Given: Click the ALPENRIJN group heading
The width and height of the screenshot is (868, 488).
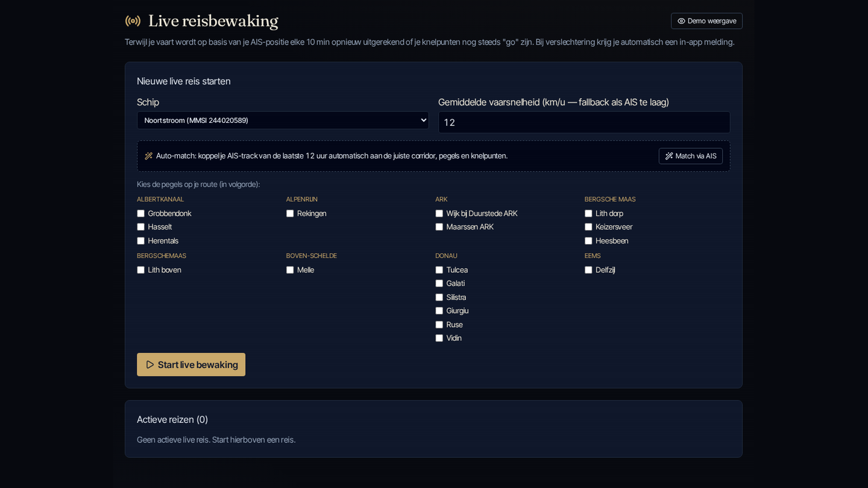Looking at the screenshot, I should 302,199.
